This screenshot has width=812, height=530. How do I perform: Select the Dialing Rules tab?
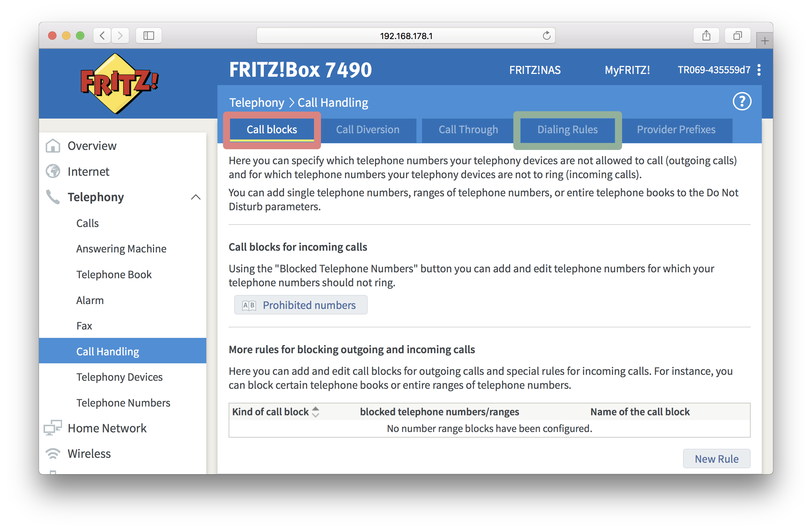(x=569, y=130)
